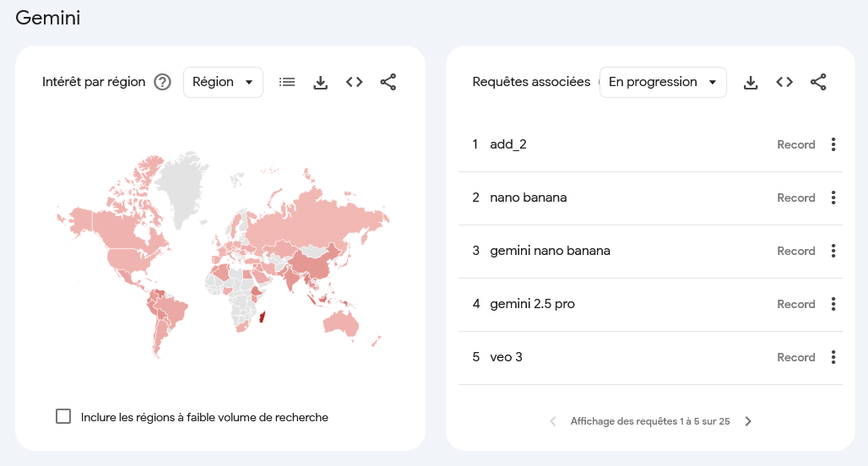Download the Requêtes associées data
Screen dimensions: 868x466
pyautogui.click(x=751, y=83)
